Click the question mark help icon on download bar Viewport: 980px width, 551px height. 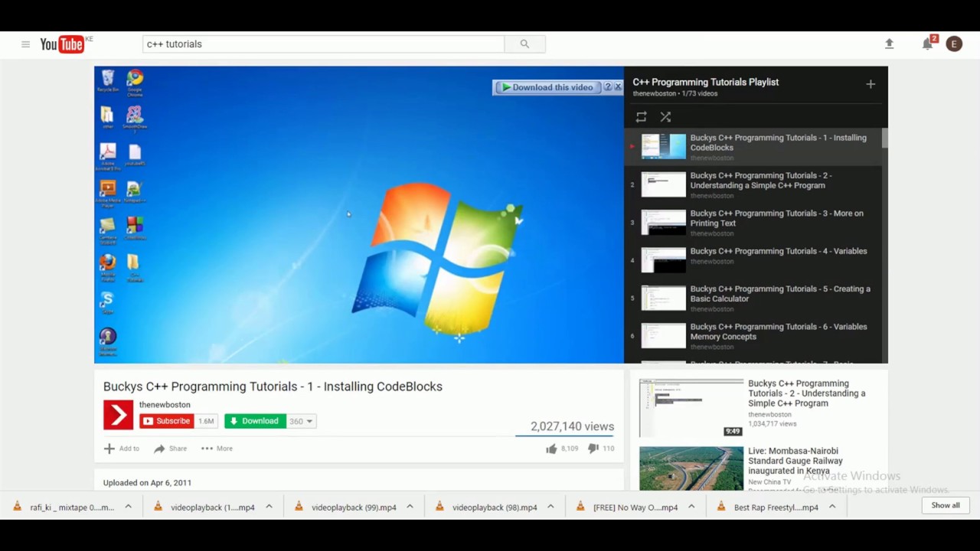[x=608, y=87]
